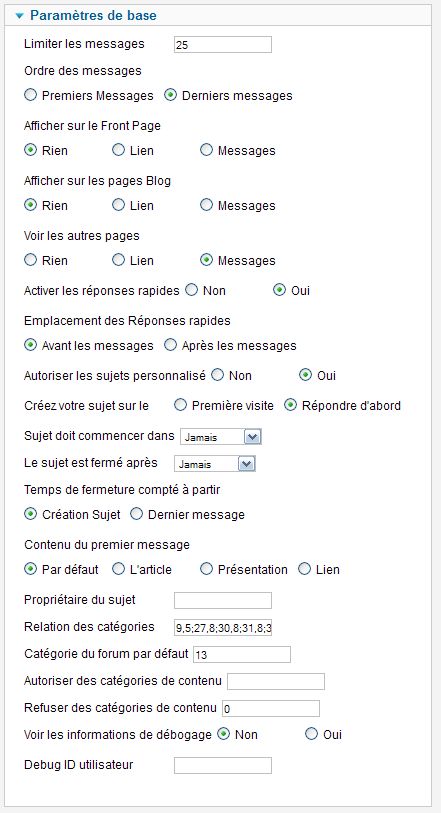The image size is (441, 813).
Task: Select Après les messages option
Action: tap(170, 345)
